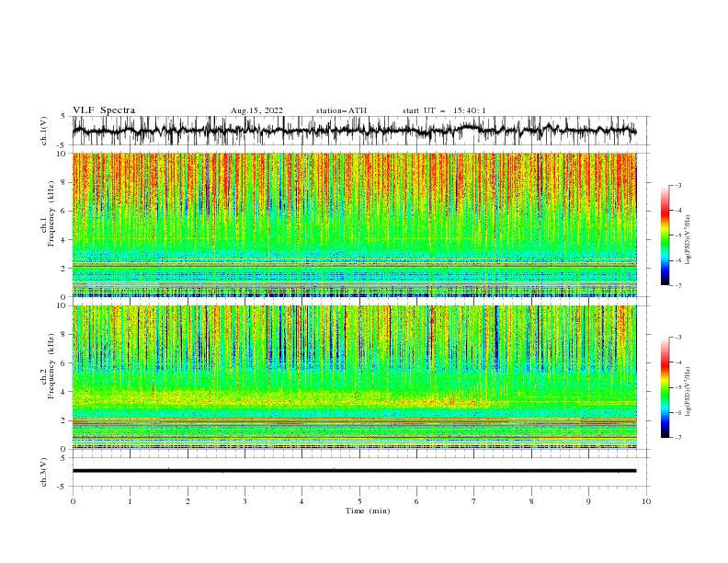Click the 'Time (min)' axis label
The width and height of the screenshot is (728, 563).
(x=368, y=511)
